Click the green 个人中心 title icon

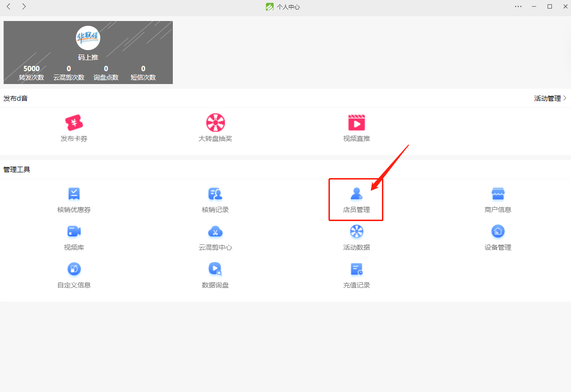tap(269, 7)
